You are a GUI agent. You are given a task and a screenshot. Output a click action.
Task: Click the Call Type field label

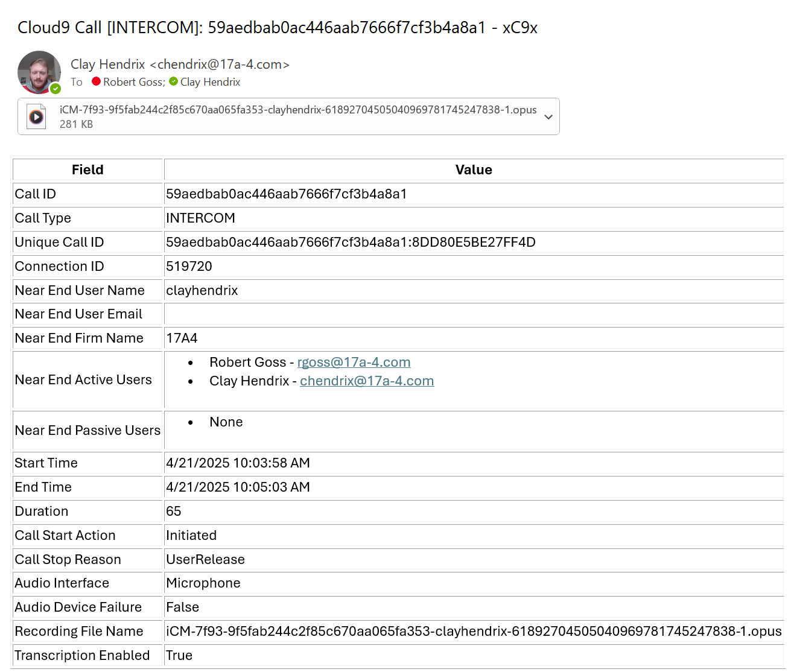click(43, 218)
